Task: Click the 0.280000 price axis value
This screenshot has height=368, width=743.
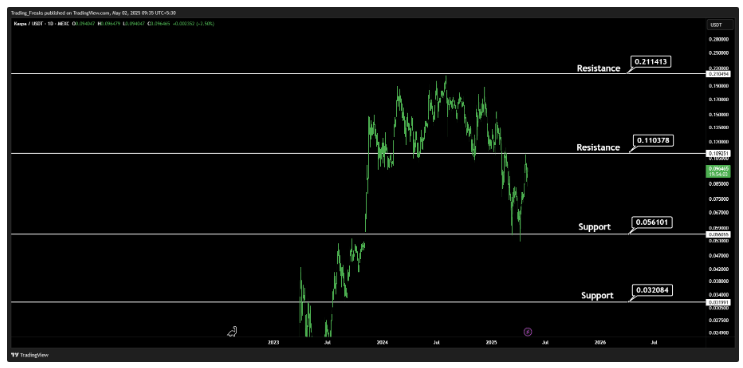Action: (x=718, y=40)
